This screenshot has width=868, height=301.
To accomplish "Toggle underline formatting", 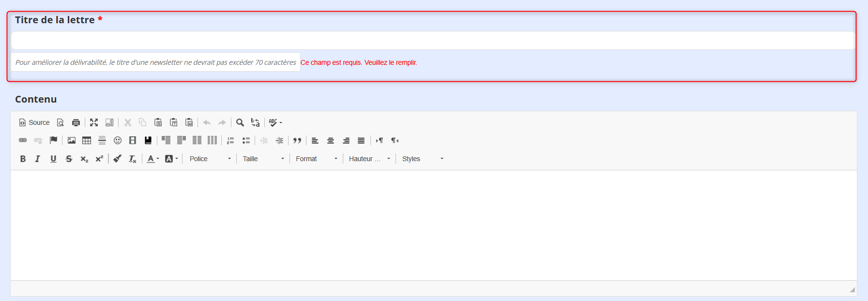I will pos(53,159).
